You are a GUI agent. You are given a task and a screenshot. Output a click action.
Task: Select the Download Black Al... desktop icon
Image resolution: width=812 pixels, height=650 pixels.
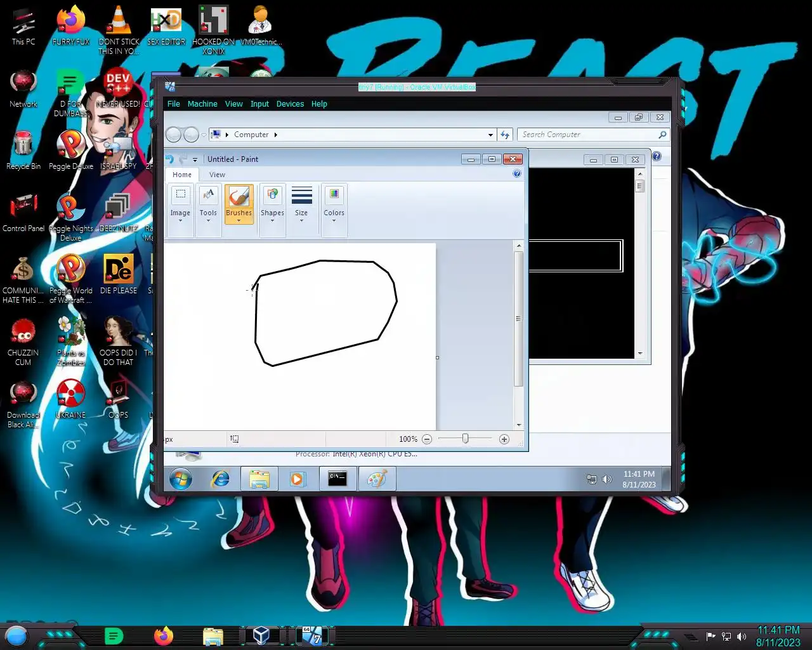pos(23,403)
